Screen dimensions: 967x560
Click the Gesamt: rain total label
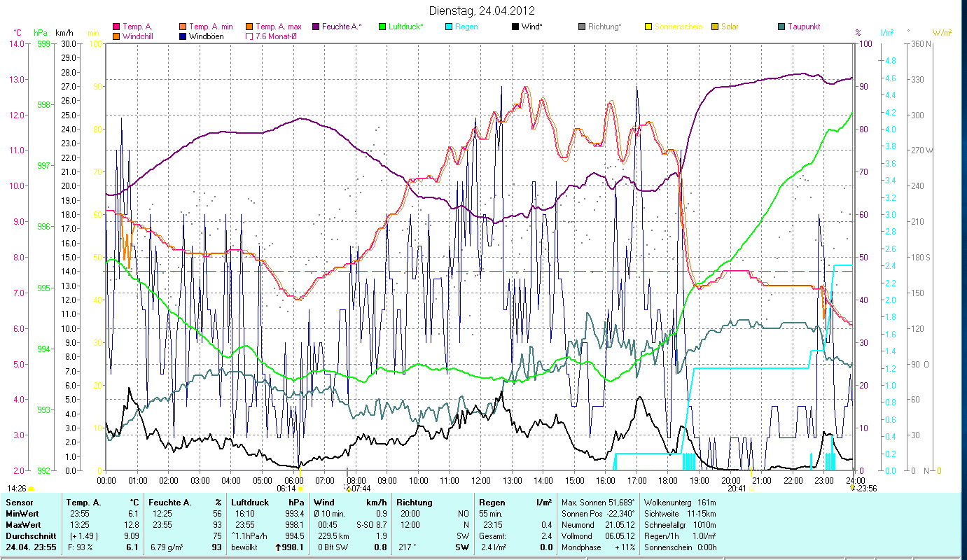[492, 536]
